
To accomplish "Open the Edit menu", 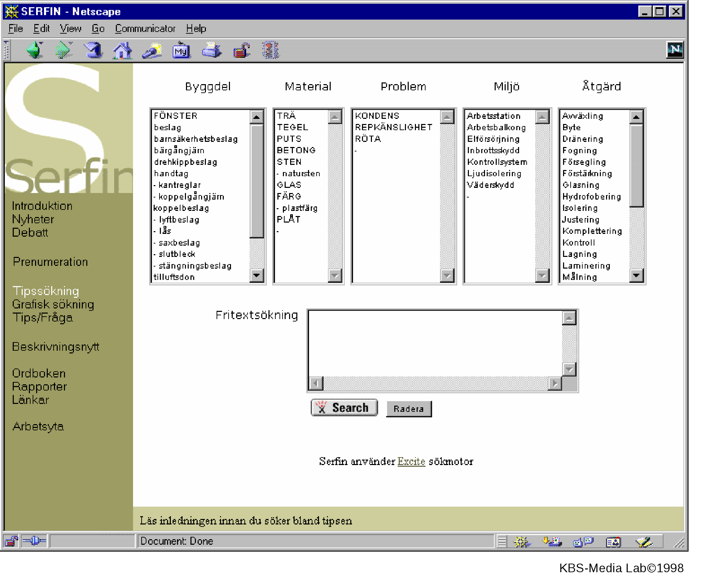I will coord(41,29).
